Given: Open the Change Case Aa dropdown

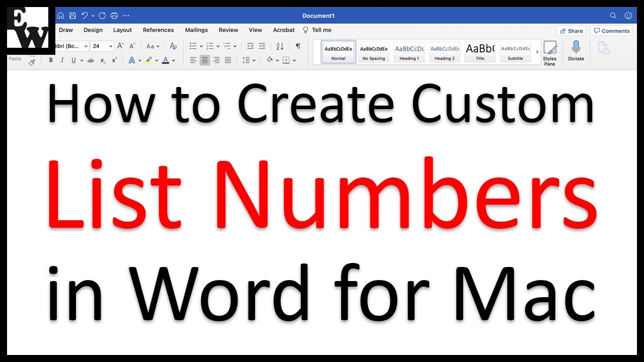Looking at the screenshot, I should [152, 46].
